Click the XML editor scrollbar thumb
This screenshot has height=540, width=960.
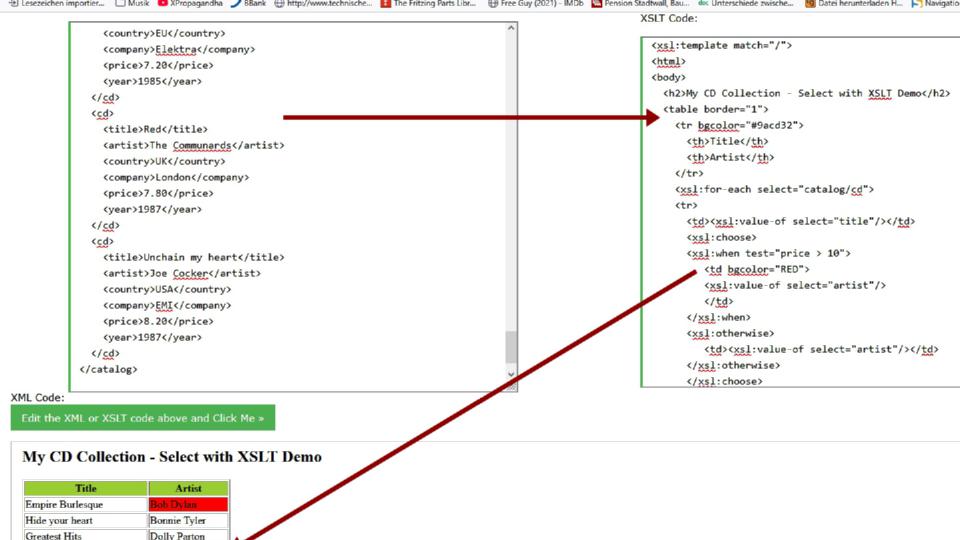click(x=512, y=347)
